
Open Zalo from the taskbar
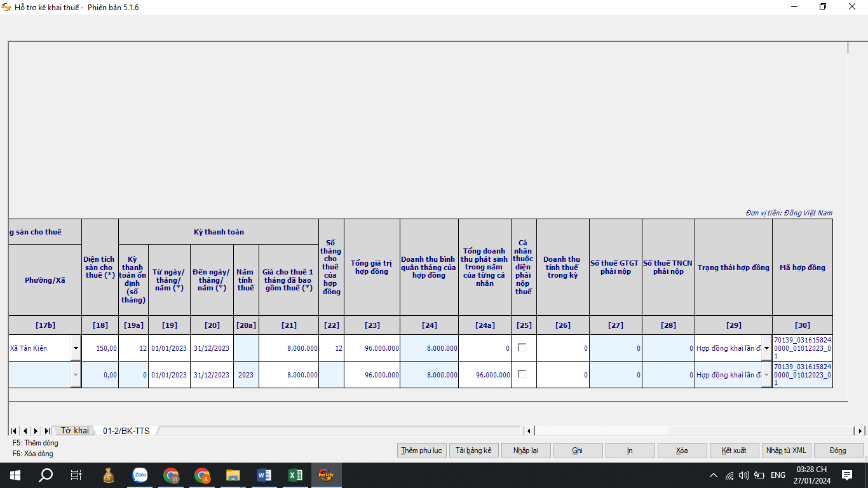pyautogui.click(x=140, y=475)
